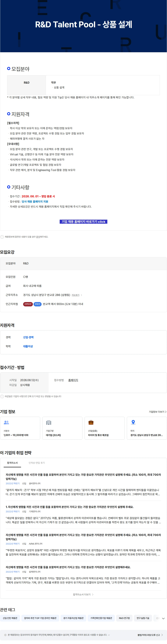Expand the copyright notice dropdown arrow
Screen dimensions: 167x644
(x=109, y=635)
